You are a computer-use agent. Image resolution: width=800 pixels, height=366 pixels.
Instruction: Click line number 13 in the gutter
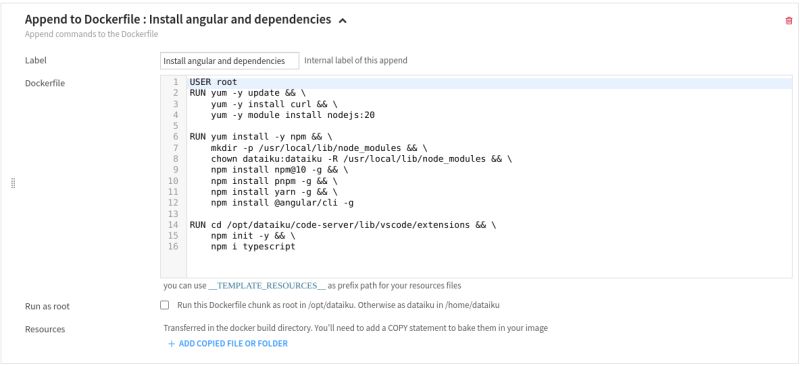click(x=173, y=214)
